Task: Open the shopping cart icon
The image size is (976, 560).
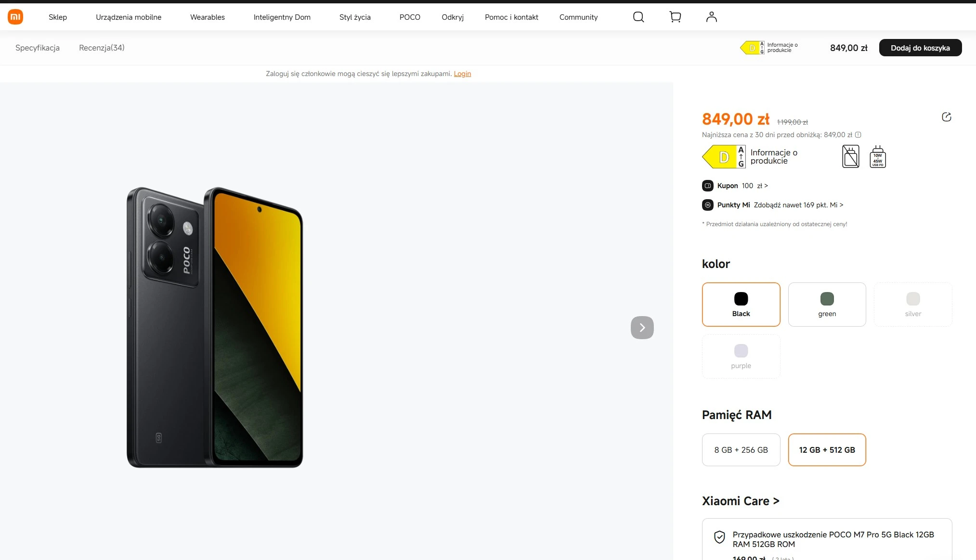Action: (x=675, y=17)
